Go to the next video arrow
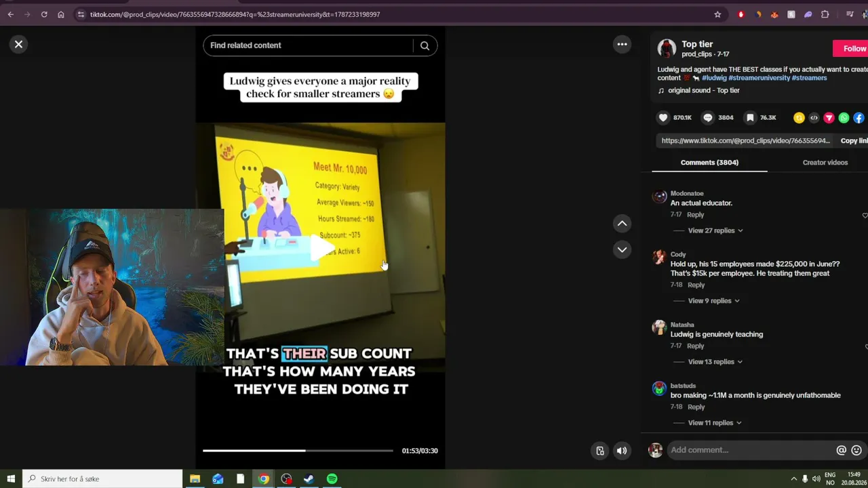 [622, 249]
